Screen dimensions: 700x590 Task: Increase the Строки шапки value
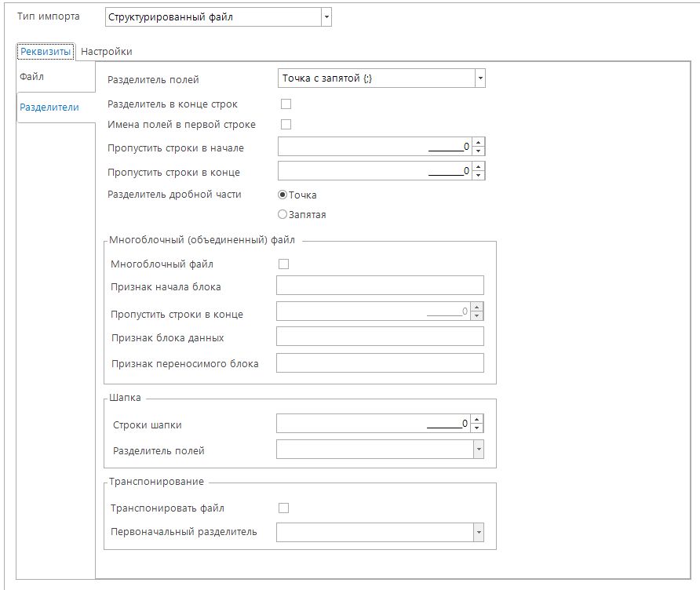(478, 420)
